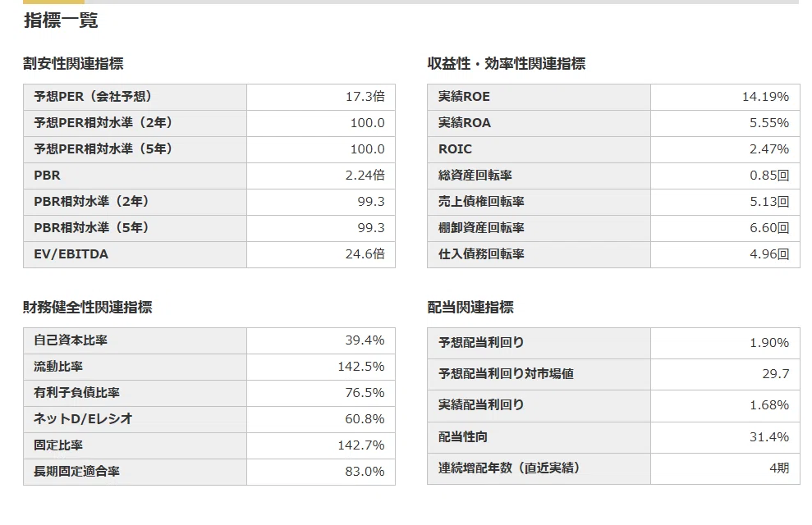
Task: Click the 指標一覧 heading
Action: (61, 21)
